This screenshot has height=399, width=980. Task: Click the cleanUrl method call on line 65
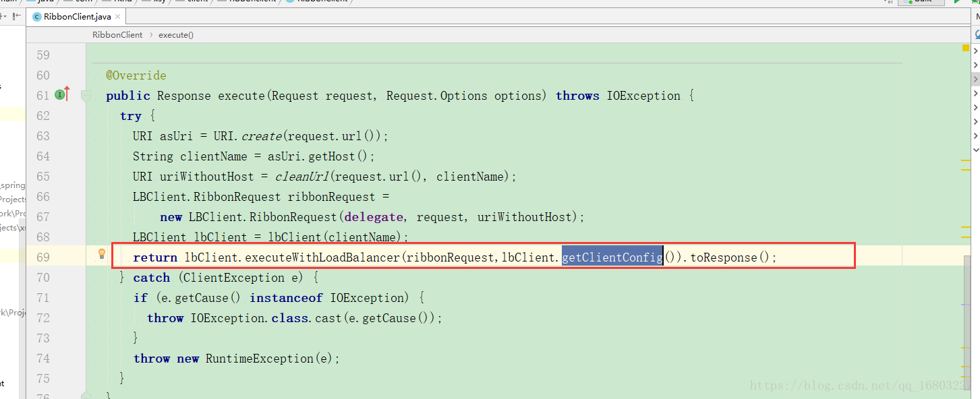[301, 177]
